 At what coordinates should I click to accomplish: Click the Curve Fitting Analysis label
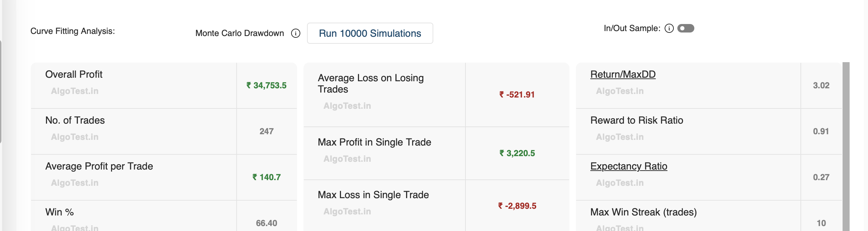coord(73,31)
